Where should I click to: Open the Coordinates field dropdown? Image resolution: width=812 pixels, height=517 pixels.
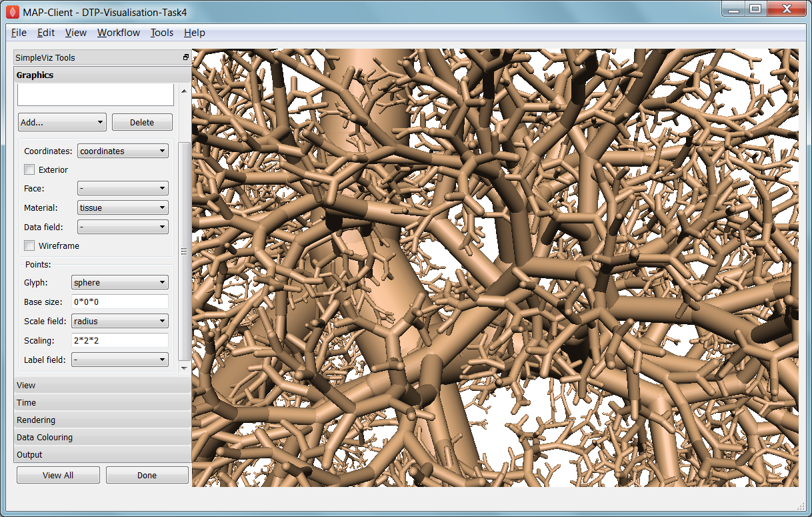123,151
